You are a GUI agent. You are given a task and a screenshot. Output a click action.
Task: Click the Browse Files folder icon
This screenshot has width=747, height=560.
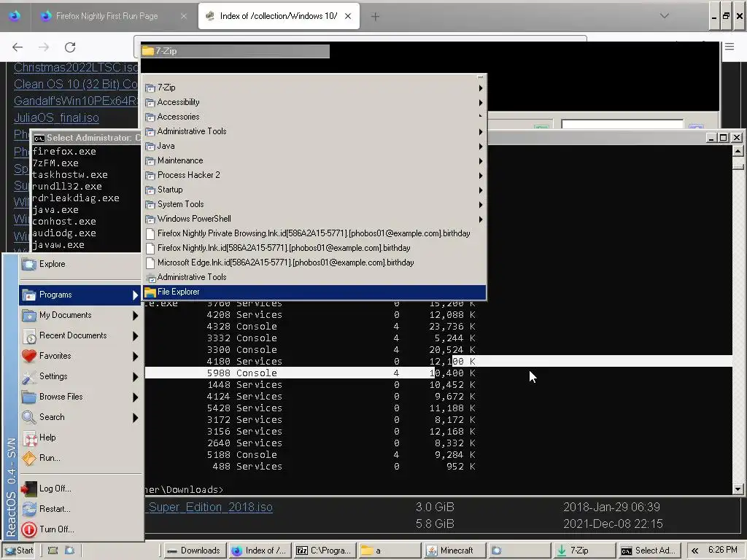click(29, 397)
